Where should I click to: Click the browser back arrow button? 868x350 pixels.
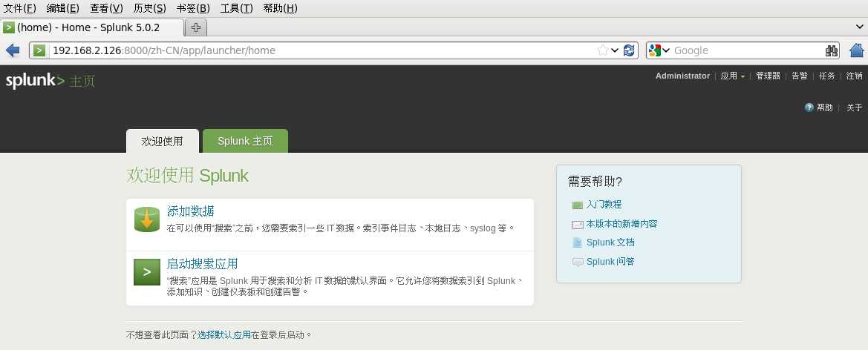[13, 50]
